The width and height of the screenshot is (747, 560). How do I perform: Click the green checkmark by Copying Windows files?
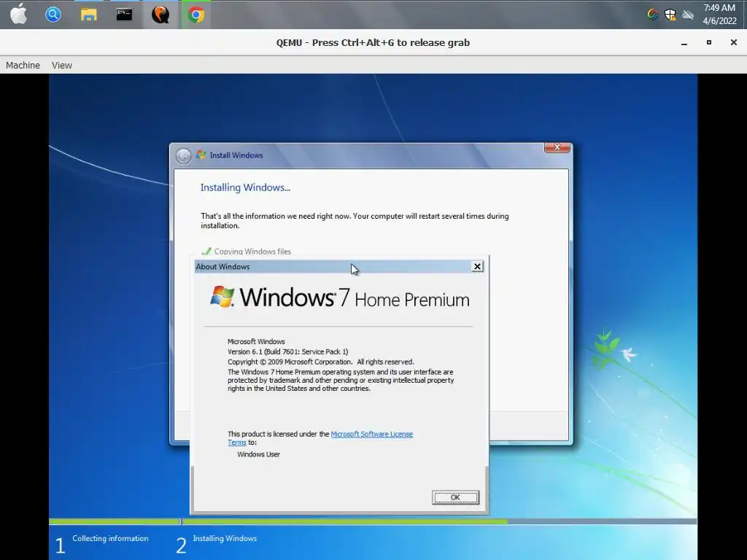(206, 251)
